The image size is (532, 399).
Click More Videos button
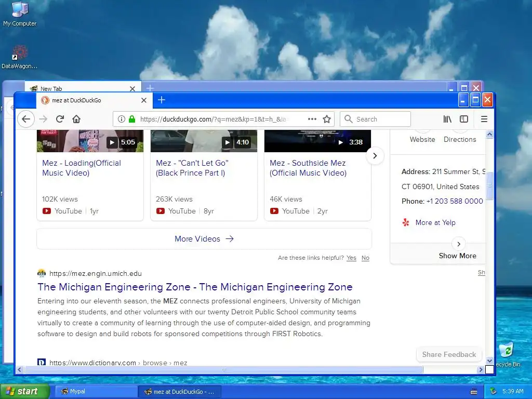[x=204, y=239]
